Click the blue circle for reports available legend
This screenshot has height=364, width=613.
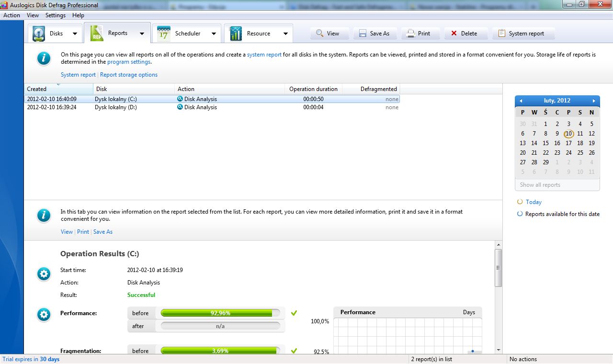click(520, 214)
